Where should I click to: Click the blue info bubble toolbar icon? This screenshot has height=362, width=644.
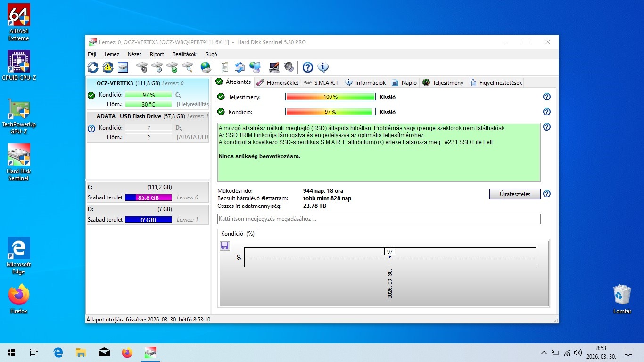[x=323, y=67]
